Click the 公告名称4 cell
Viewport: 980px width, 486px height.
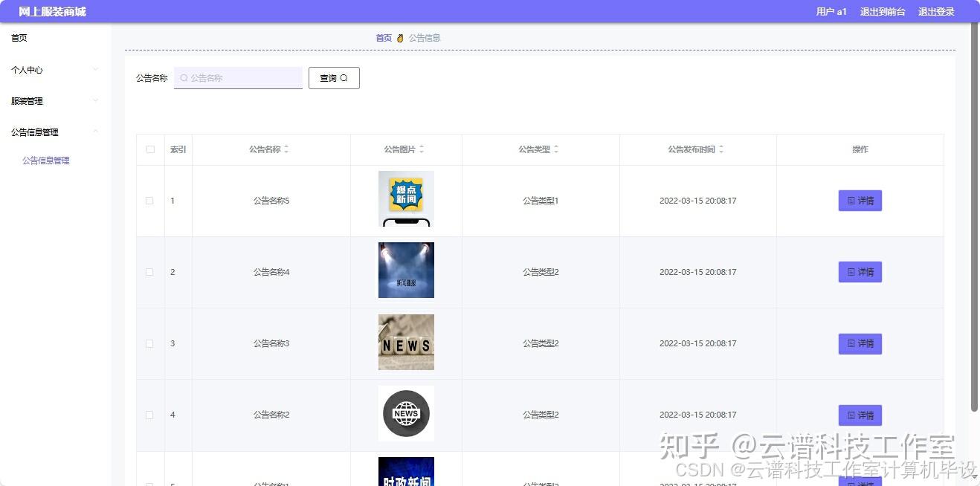[271, 272]
